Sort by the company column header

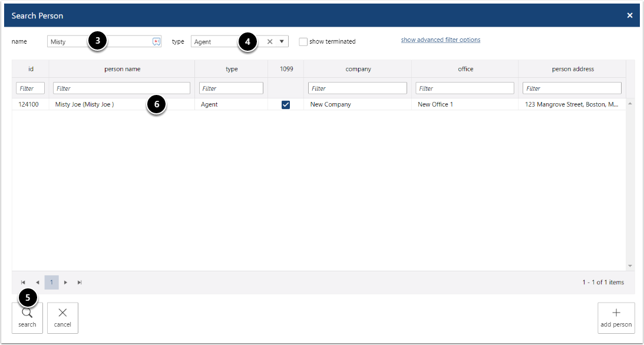click(358, 69)
